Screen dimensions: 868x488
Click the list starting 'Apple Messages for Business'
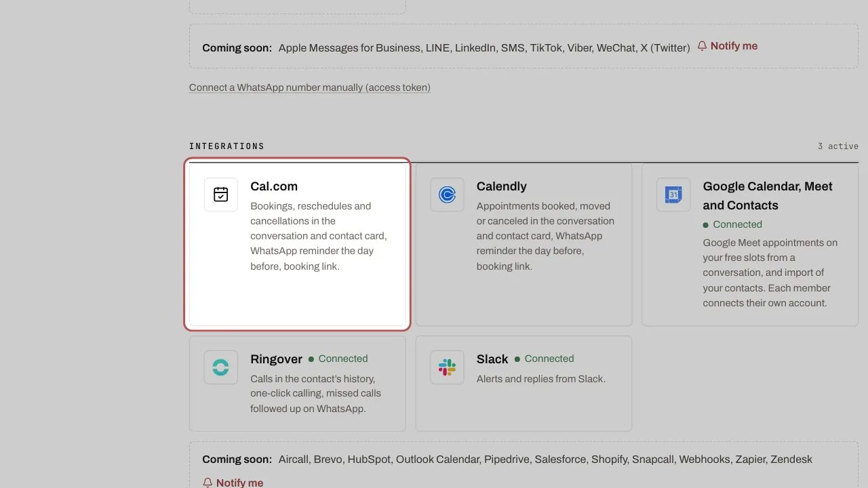[484, 48]
